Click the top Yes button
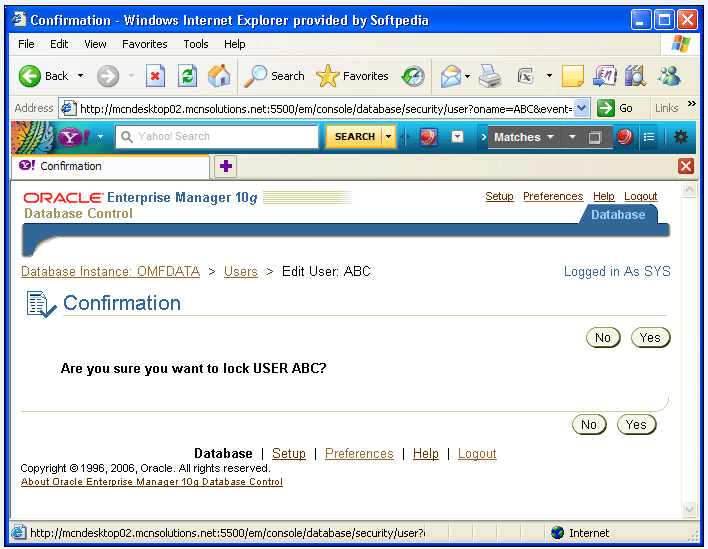The height and width of the screenshot is (549, 708). [x=650, y=338]
